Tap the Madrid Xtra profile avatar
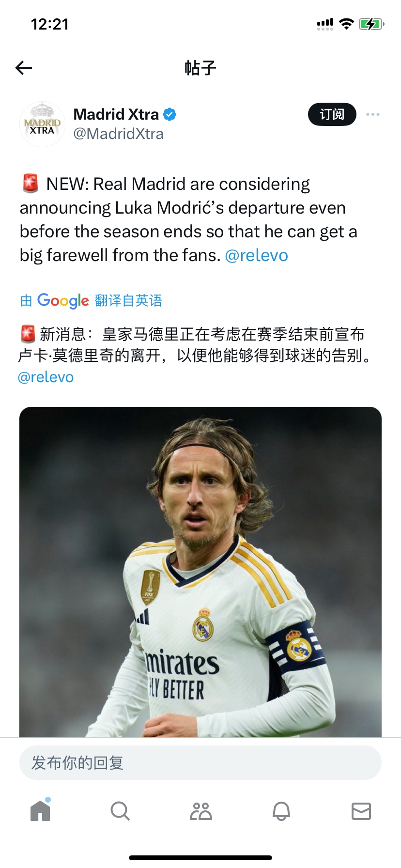 click(42, 124)
